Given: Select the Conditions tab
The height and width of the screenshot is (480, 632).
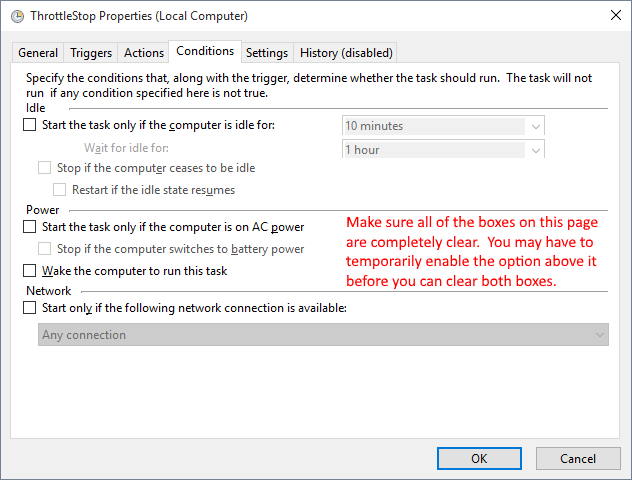Looking at the screenshot, I should point(205,51).
